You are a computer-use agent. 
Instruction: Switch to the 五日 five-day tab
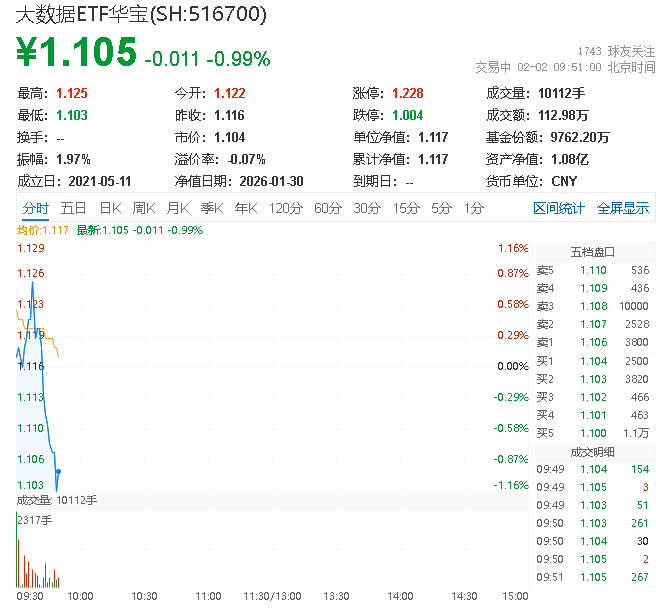click(x=73, y=208)
